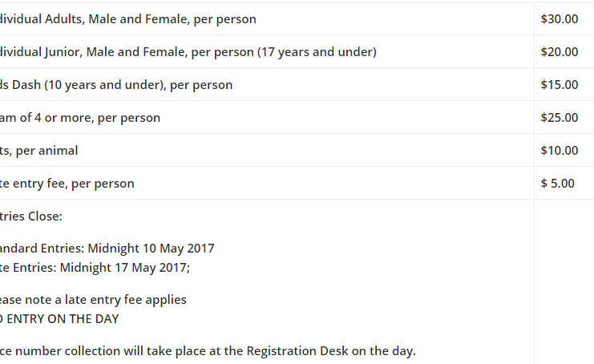Click the NO ENTRY ON THE DAY text

(x=59, y=319)
